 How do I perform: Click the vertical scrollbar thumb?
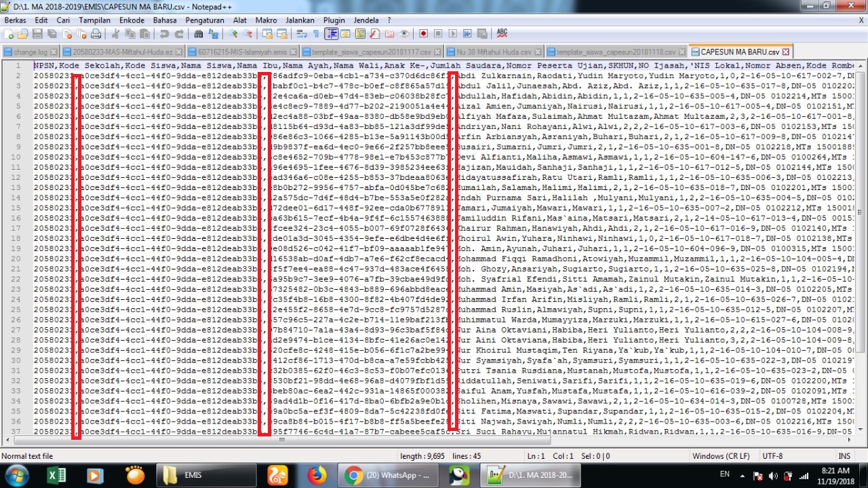[x=861, y=213]
